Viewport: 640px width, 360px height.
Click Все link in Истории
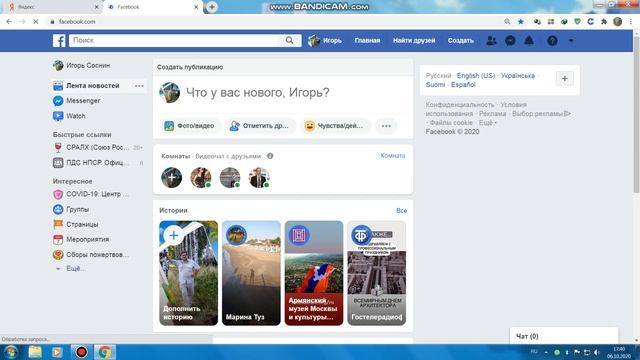point(401,211)
